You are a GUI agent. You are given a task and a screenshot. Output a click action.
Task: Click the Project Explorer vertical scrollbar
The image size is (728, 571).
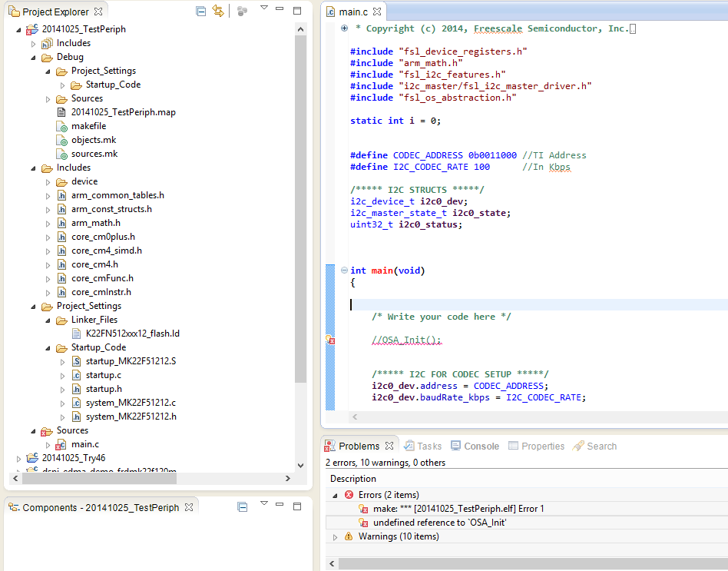[300, 209]
